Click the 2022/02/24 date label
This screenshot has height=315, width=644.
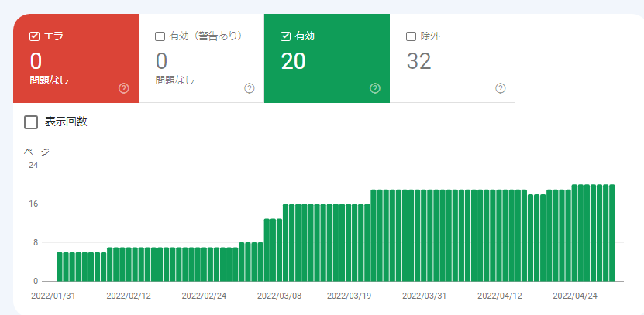coord(204,296)
